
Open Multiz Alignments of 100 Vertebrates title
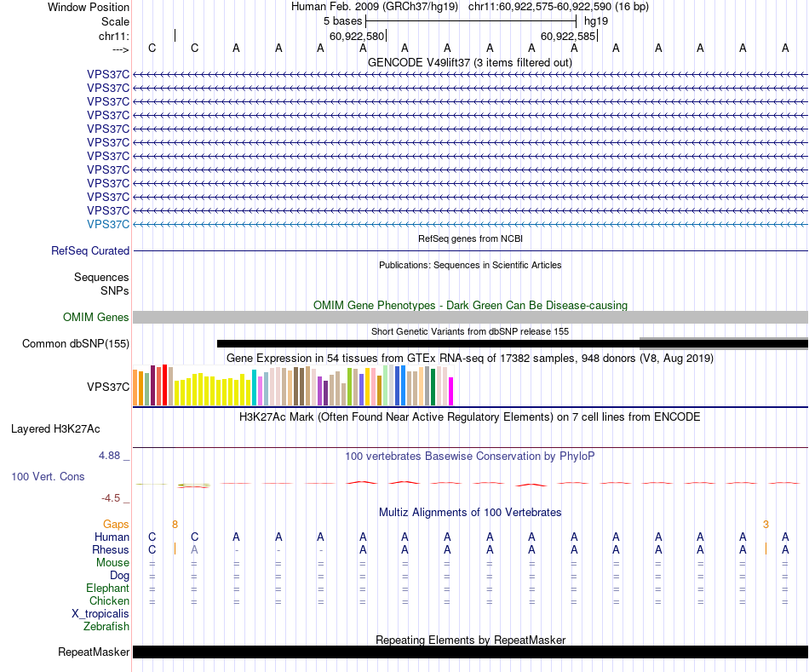(470, 513)
